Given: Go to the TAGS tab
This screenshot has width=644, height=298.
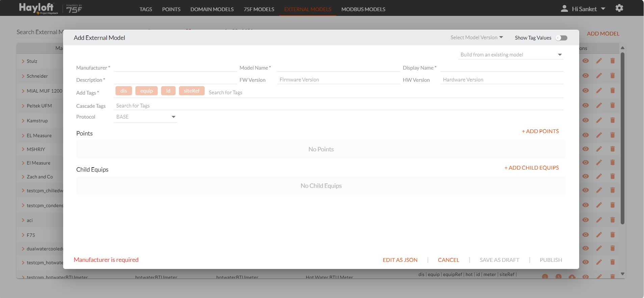Looking at the screenshot, I should 146,9.
